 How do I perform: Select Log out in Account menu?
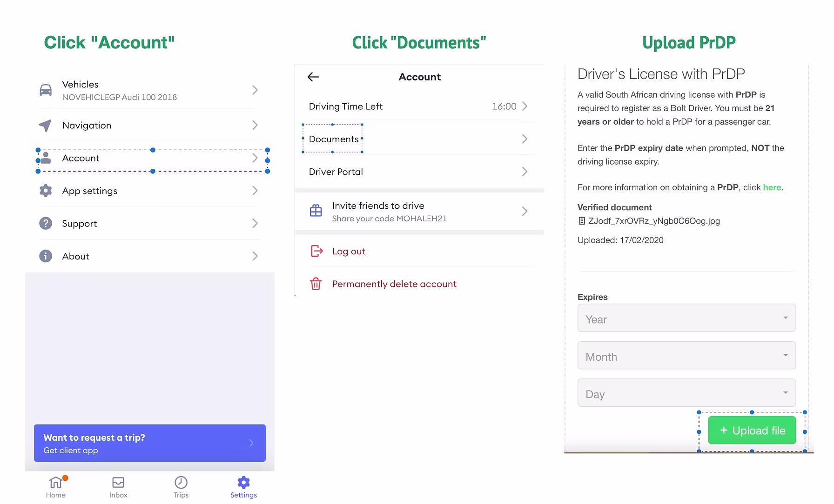click(x=349, y=252)
